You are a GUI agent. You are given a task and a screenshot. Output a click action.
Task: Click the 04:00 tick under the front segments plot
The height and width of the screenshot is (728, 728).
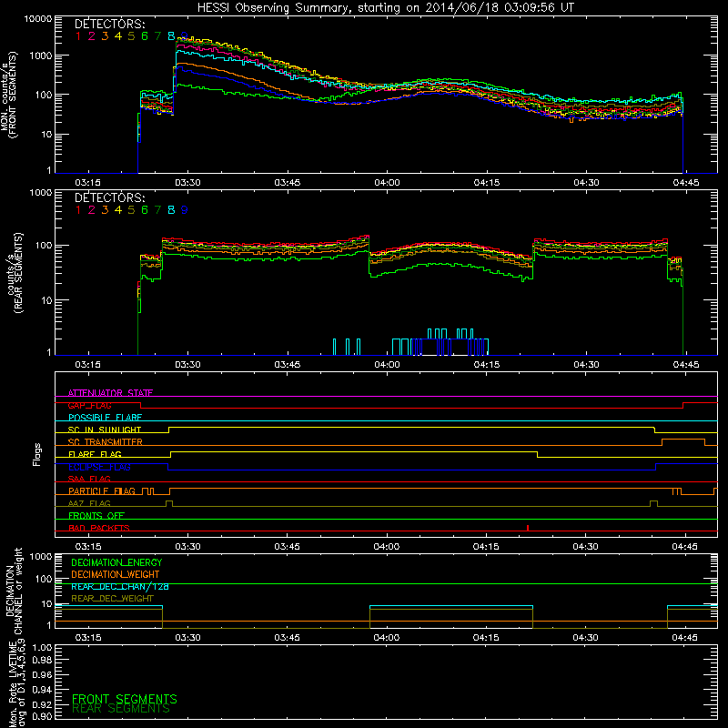pyautogui.click(x=387, y=183)
